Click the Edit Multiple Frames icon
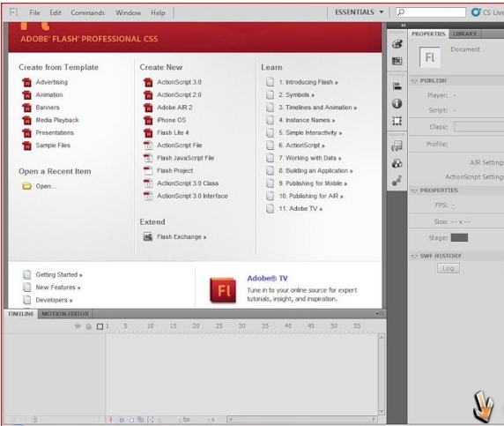This screenshot has width=504, height=426. point(140,420)
